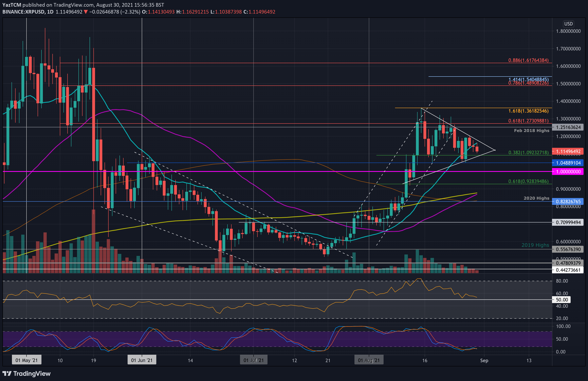Click the H:1.16291215 high value
This screenshot has height=381, width=588.
[192, 12]
